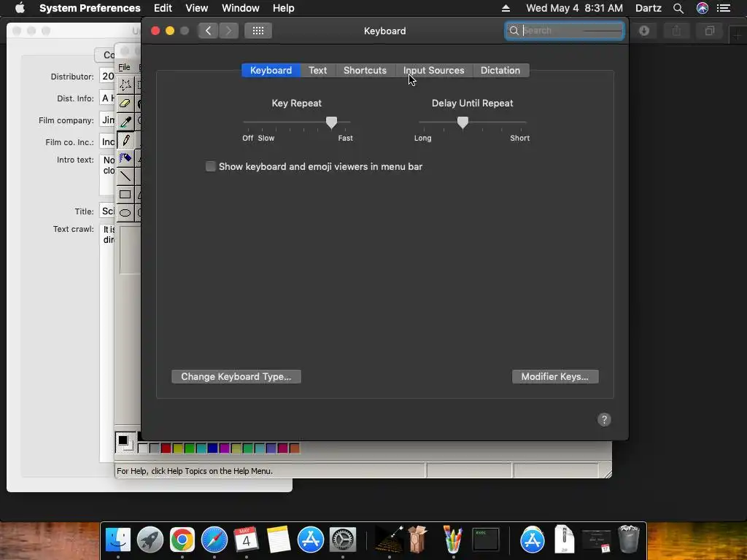Screen dimensions: 747x560
Task: Launch Google Chrome from the Dock
Action: [182, 540]
